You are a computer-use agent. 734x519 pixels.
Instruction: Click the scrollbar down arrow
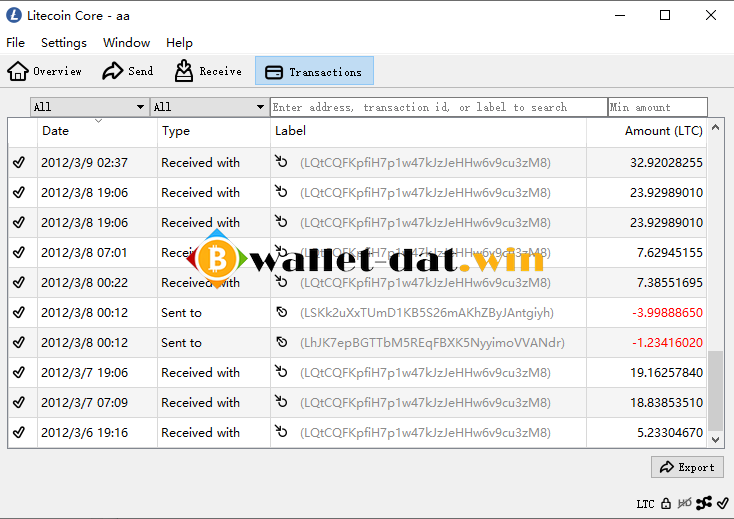click(x=715, y=439)
